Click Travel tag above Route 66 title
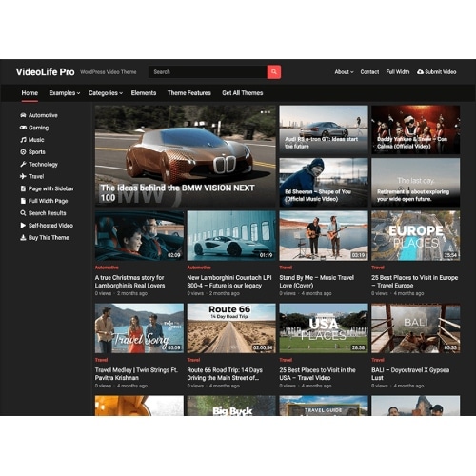 193,360
